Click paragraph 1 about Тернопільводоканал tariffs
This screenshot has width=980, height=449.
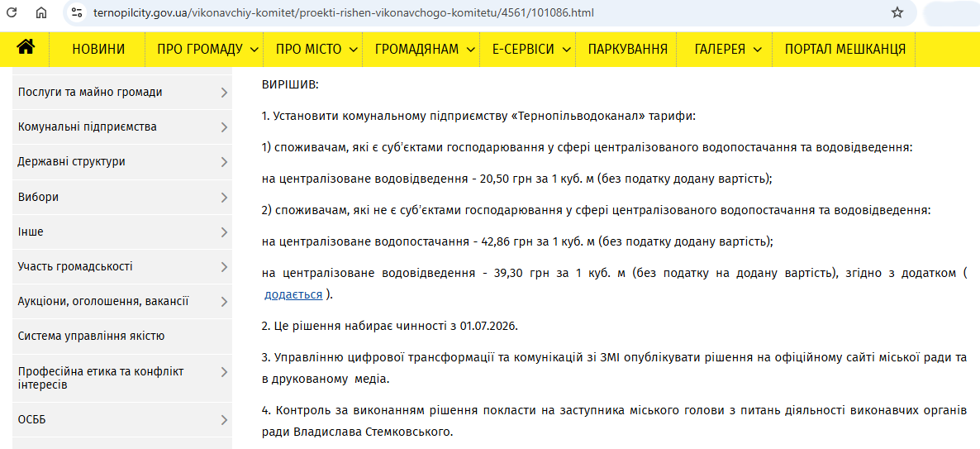(478, 117)
